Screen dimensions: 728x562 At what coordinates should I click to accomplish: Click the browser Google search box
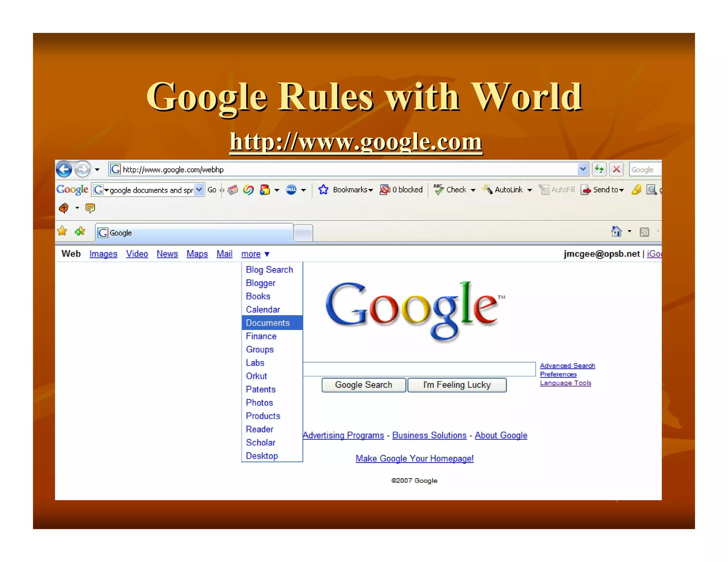click(x=645, y=169)
